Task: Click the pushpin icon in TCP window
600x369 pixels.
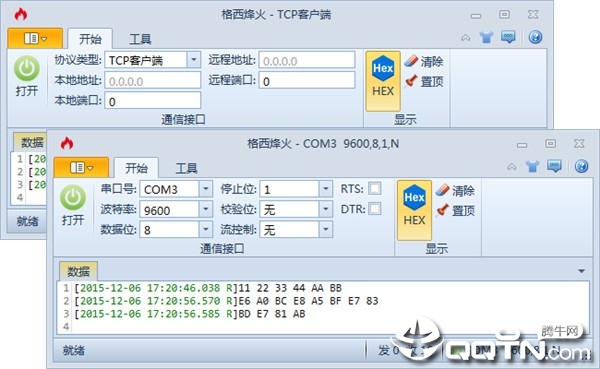Action: 411,81
